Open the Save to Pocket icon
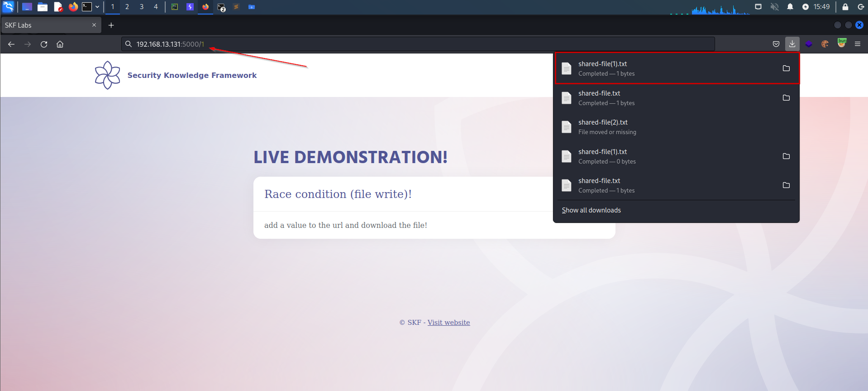This screenshot has width=868, height=391. pyautogui.click(x=776, y=44)
